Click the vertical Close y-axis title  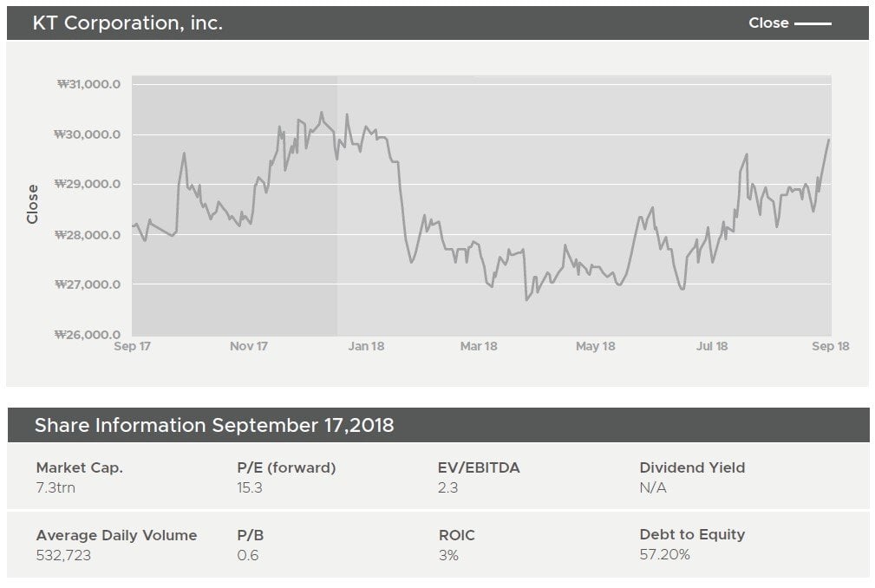(x=33, y=204)
